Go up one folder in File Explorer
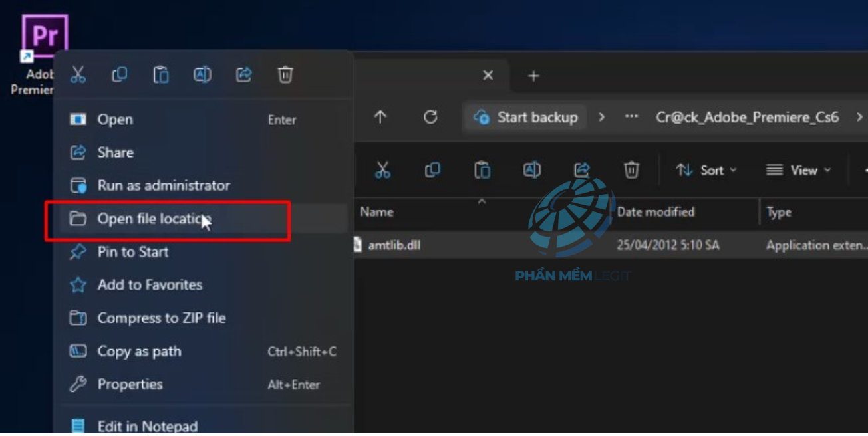The image size is (868, 436). pos(380,117)
